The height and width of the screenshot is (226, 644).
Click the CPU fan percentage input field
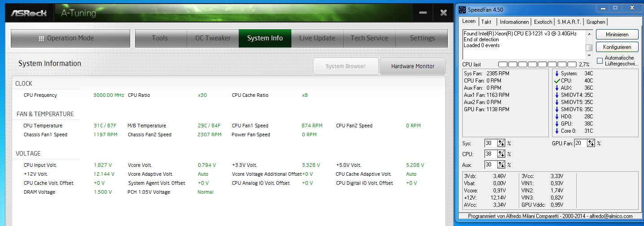point(491,154)
